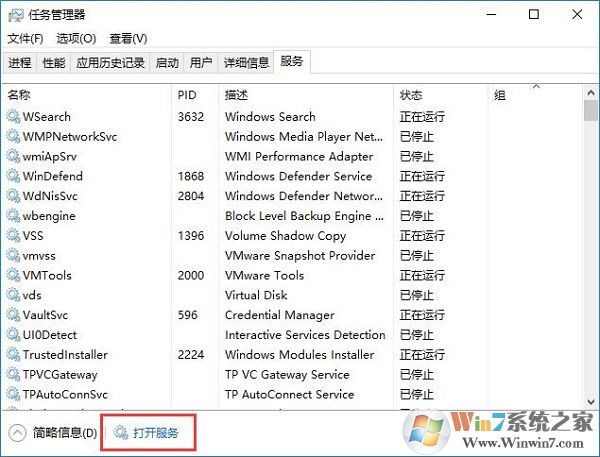Switch to the 进程 tab
The image size is (600, 457).
[x=20, y=62]
